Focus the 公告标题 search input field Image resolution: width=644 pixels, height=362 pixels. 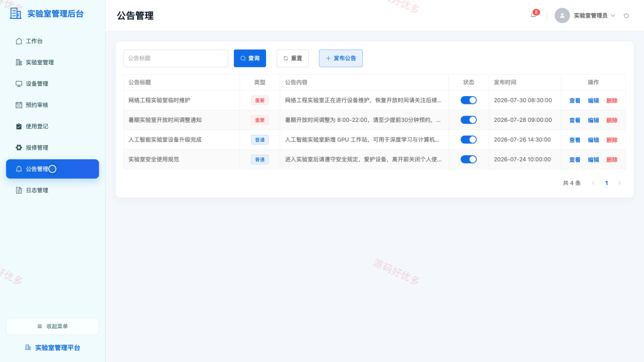[x=176, y=58]
